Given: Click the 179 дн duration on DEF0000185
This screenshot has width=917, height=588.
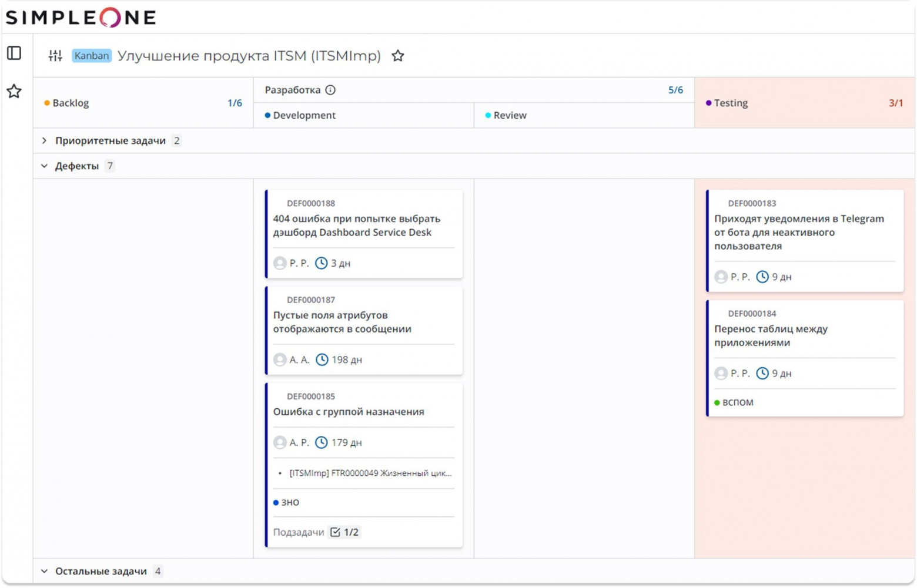Looking at the screenshot, I should point(346,442).
